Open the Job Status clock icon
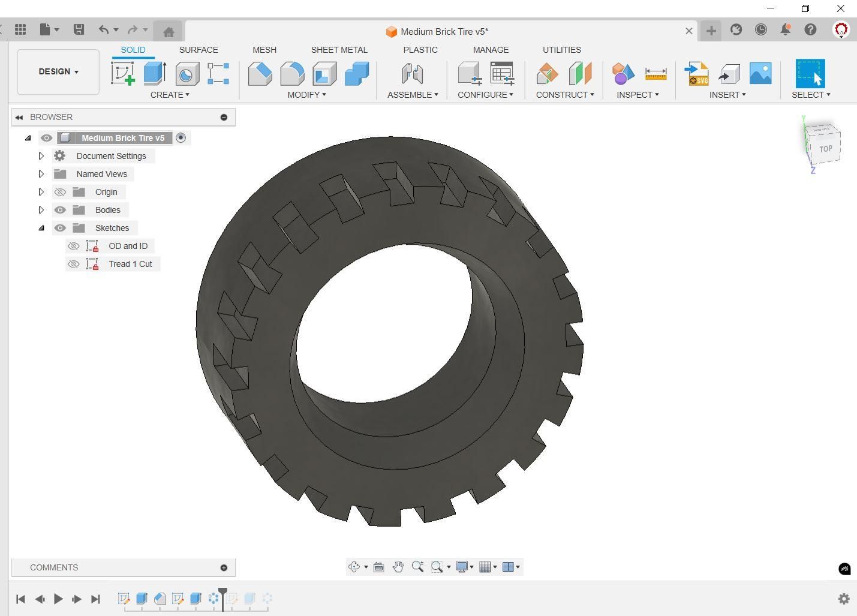This screenshot has height=616, width=857. 761,29
